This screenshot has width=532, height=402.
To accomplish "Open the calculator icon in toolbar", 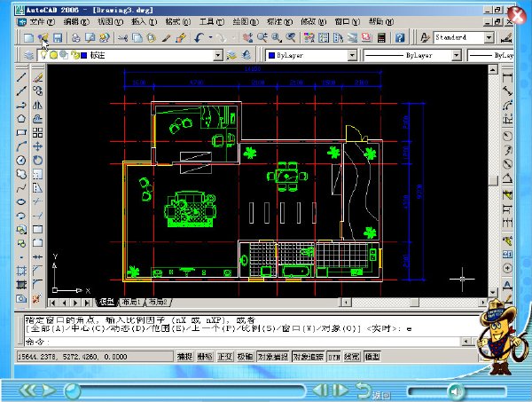I will pos(381,37).
